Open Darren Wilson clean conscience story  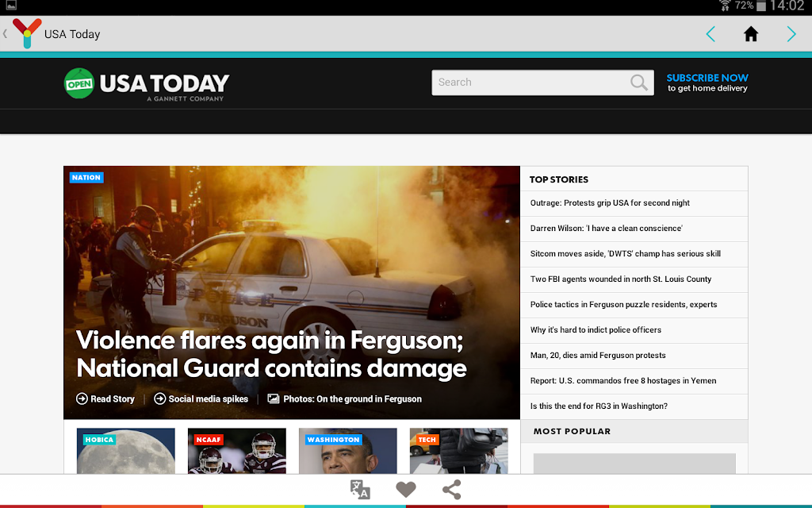click(606, 228)
